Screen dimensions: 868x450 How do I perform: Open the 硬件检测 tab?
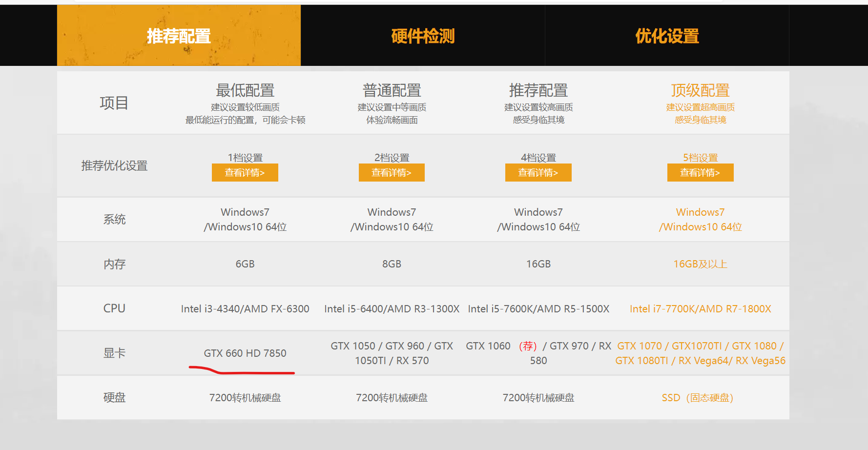[x=423, y=36]
